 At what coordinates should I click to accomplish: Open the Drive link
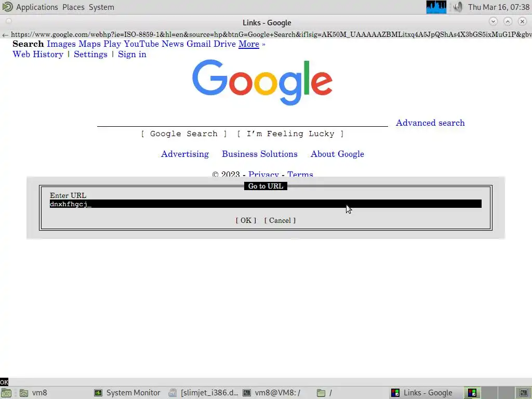pyautogui.click(x=224, y=44)
